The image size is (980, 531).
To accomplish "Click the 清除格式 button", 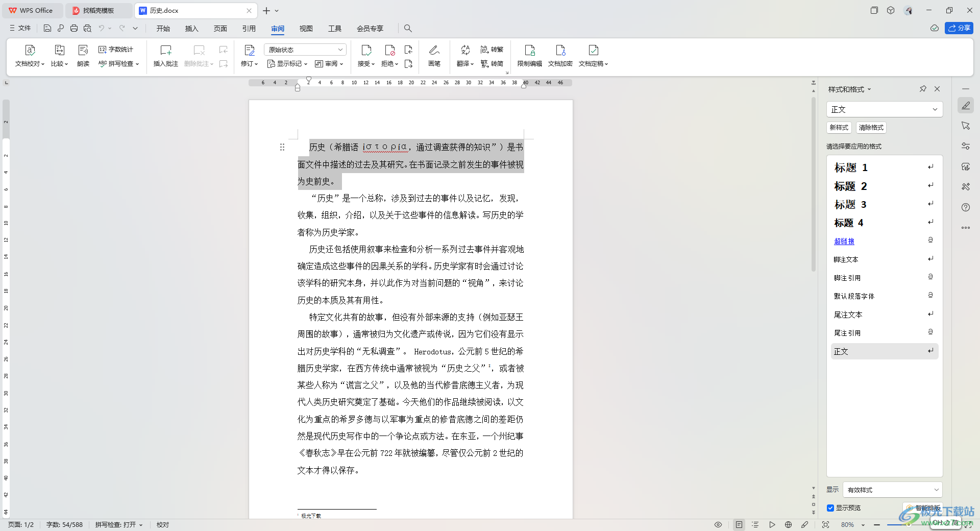I will click(871, 128).
